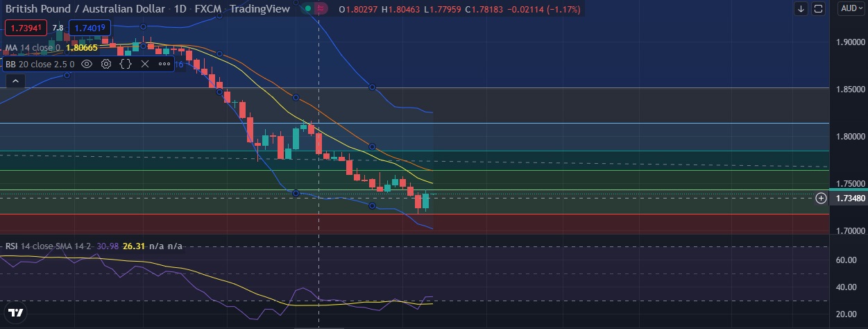Remove the BB indicator with X
This screenshot has width=868, height=329.
145,64
